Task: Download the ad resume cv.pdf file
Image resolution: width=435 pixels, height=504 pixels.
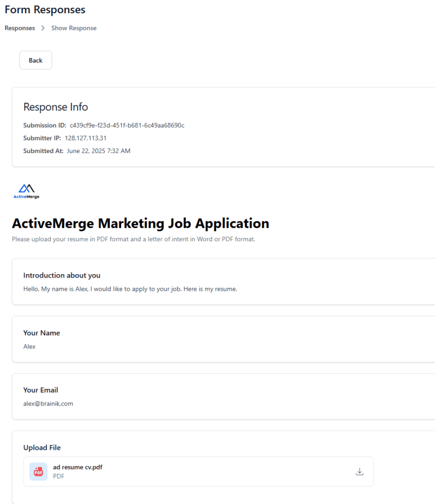Action: 360,472
